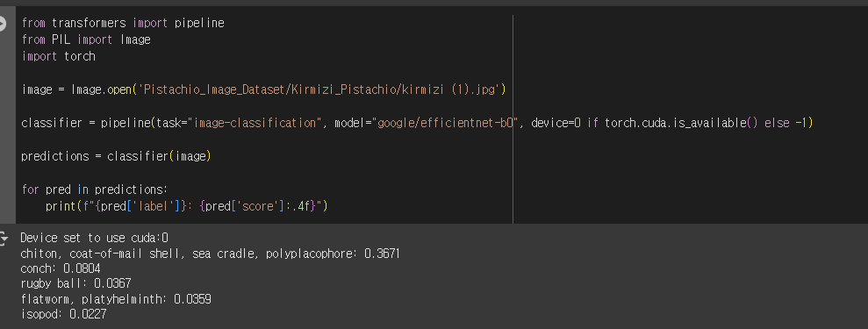The width and height of the screenshot is (868, 329).
Task: Click the "rugby ball: 0.0367" output line
Action: point(75,283)
